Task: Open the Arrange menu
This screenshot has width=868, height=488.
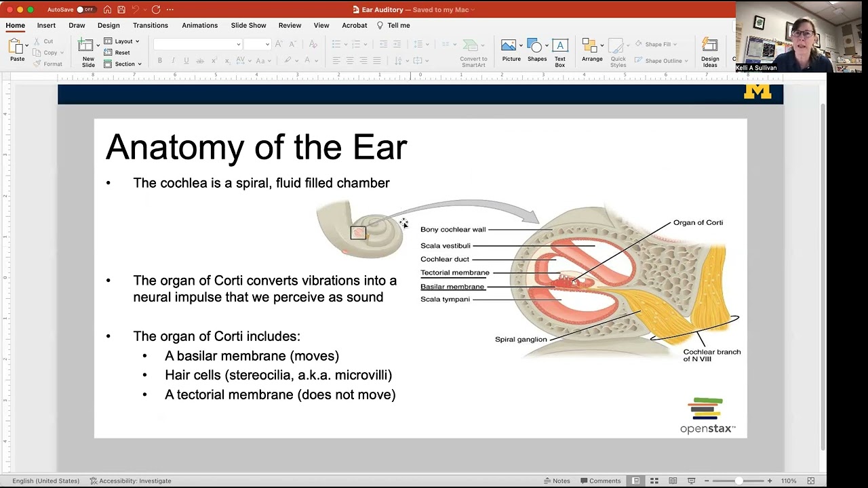Action: (x=592, y=51)
